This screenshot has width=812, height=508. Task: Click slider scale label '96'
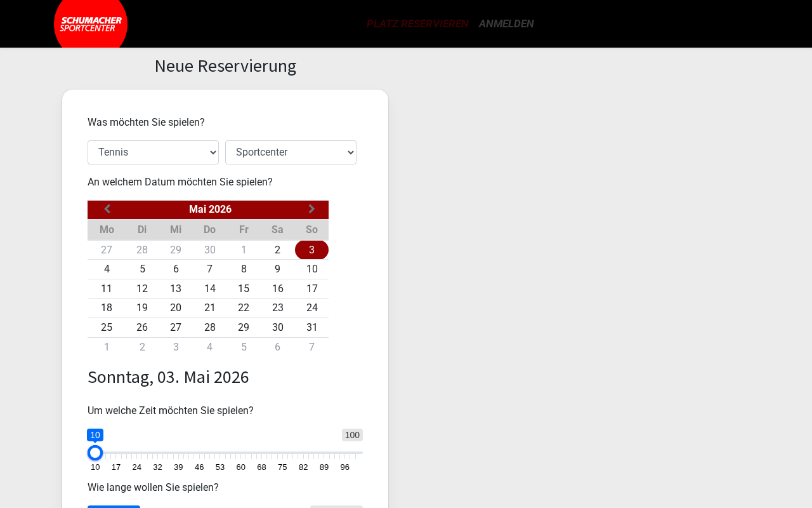[x=344, y=467]
